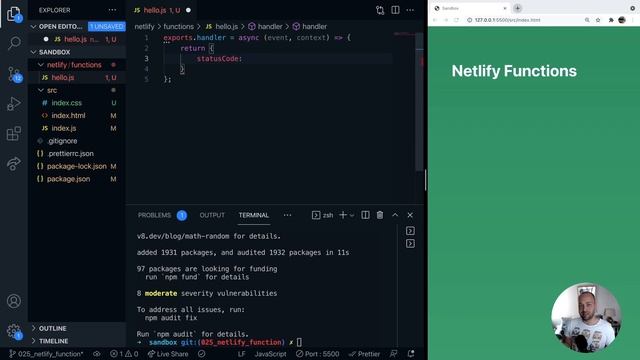The width and height of the screenshot is (640, 360).
Task: Select second terminal instance in side list
Action: (410, 244)
